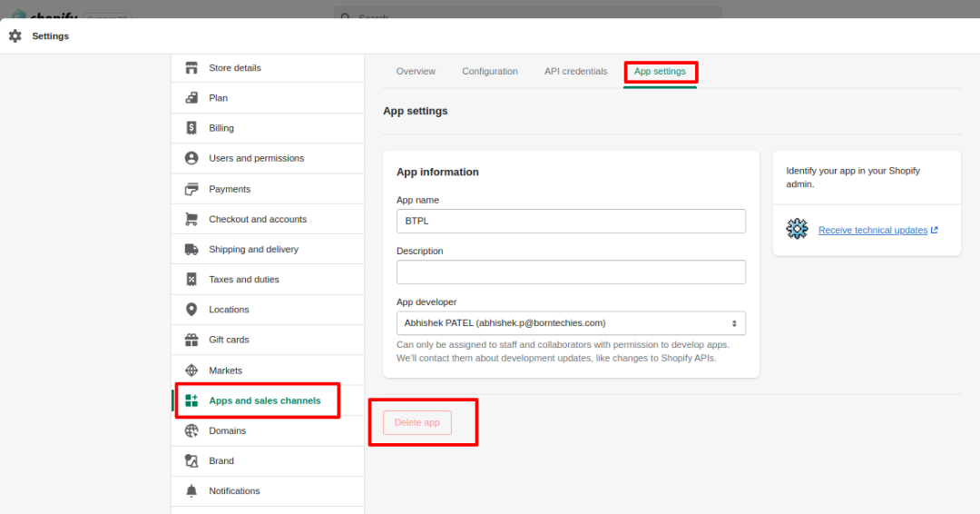Open the App developer dropdown
Viewport: 980px width, 514px height.
point(571,323)
